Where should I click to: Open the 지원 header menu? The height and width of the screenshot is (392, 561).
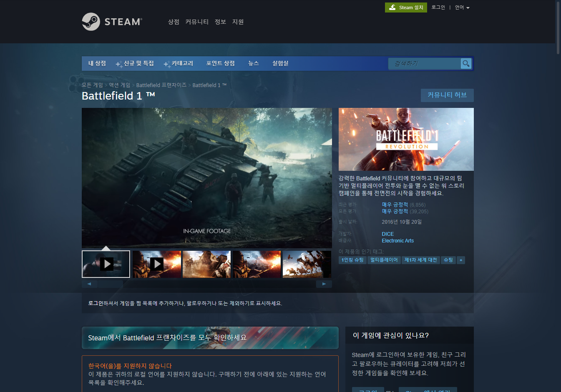pyautogui.click(x=238, y=22)
